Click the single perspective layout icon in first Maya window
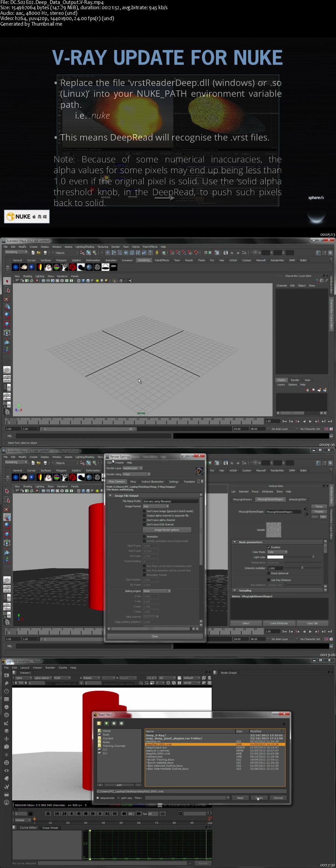 (x=7, y=370)
